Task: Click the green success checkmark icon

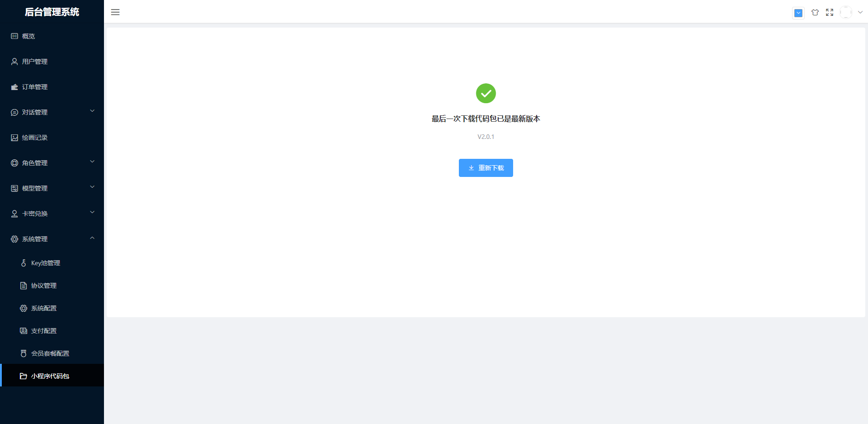Action: click(x=486, y=93)
